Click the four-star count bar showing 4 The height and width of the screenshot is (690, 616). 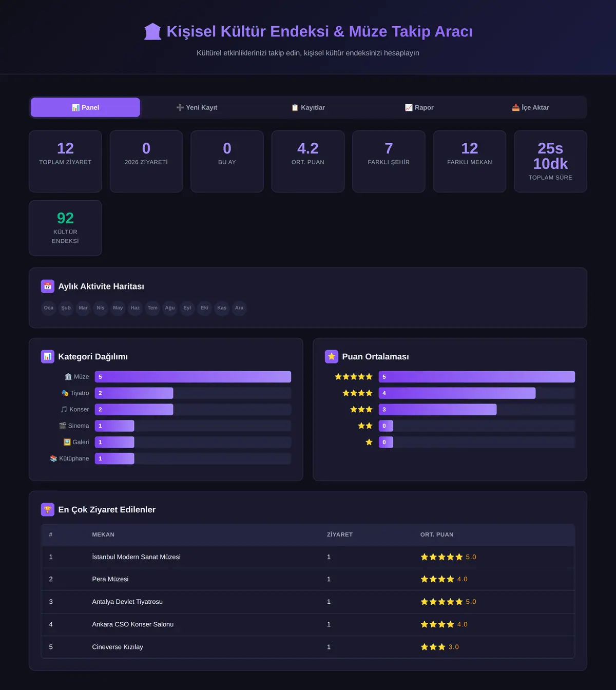click(x=457, y=393)
